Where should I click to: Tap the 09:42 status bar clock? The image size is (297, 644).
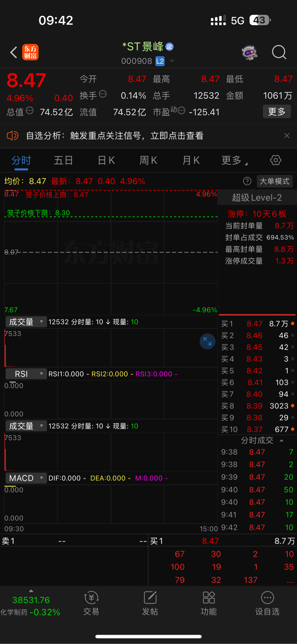point(56,20)
